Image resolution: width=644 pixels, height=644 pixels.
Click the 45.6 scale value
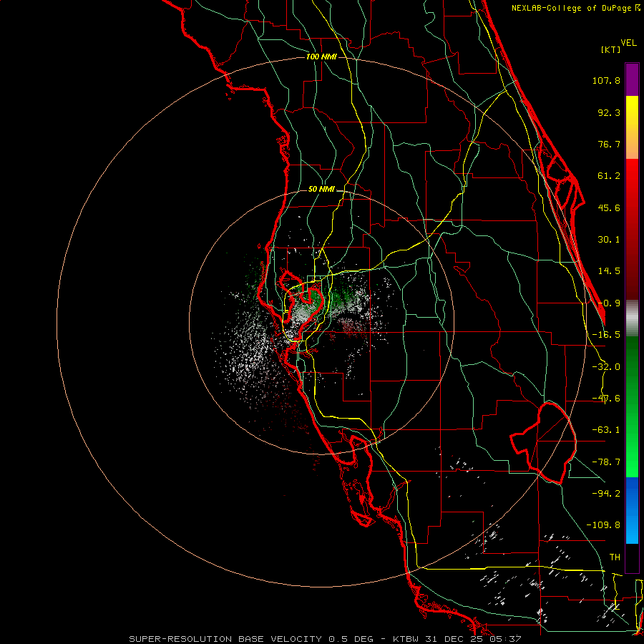point(609,208)
